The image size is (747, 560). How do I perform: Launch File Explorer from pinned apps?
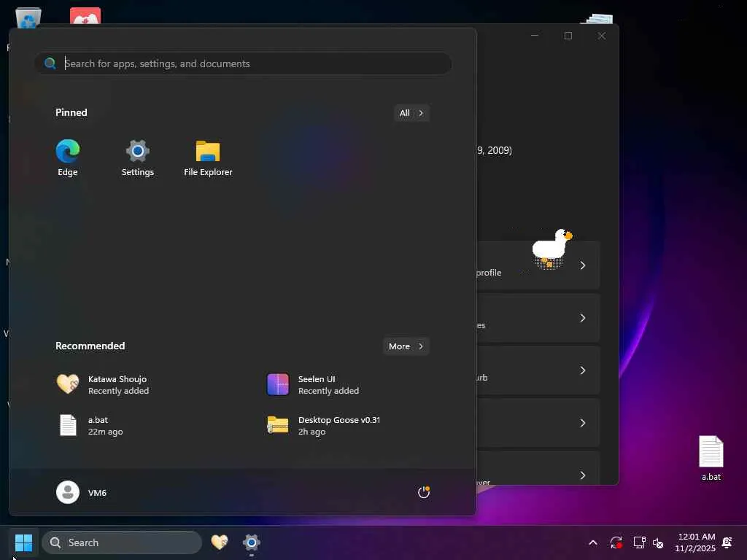click(x=208, y=157)
